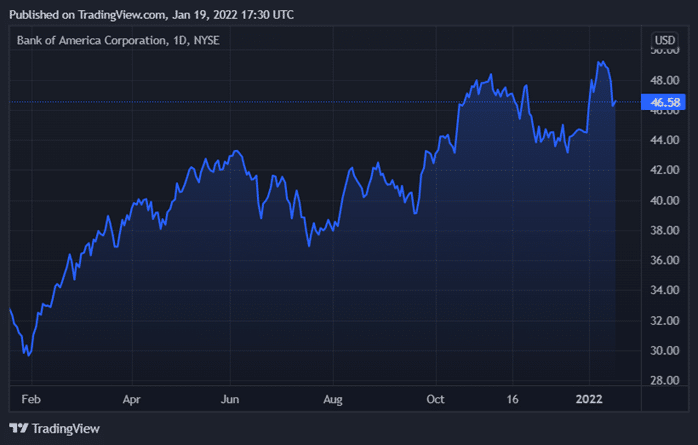Click the 40.00 price axis label

665,201
